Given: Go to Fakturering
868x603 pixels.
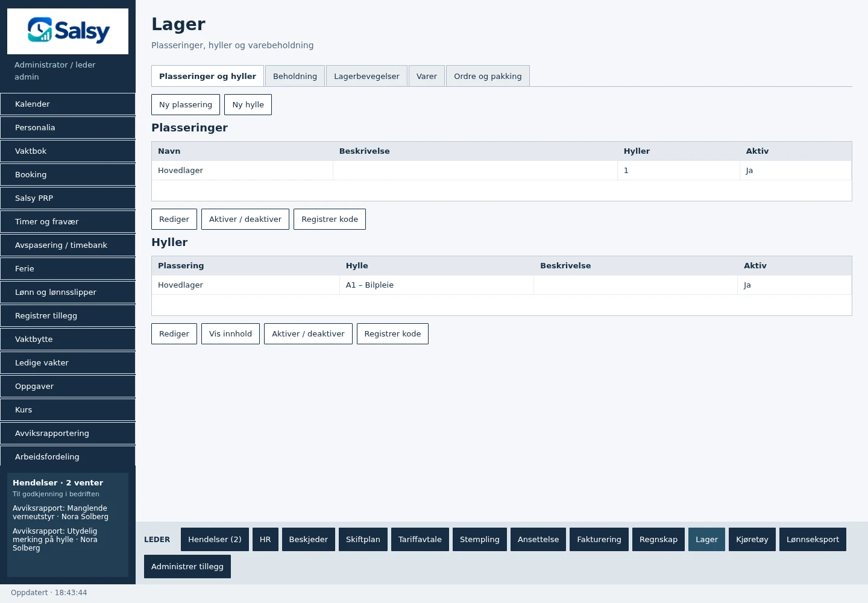Looking at the screenshot, I should [x=599, y=539].
